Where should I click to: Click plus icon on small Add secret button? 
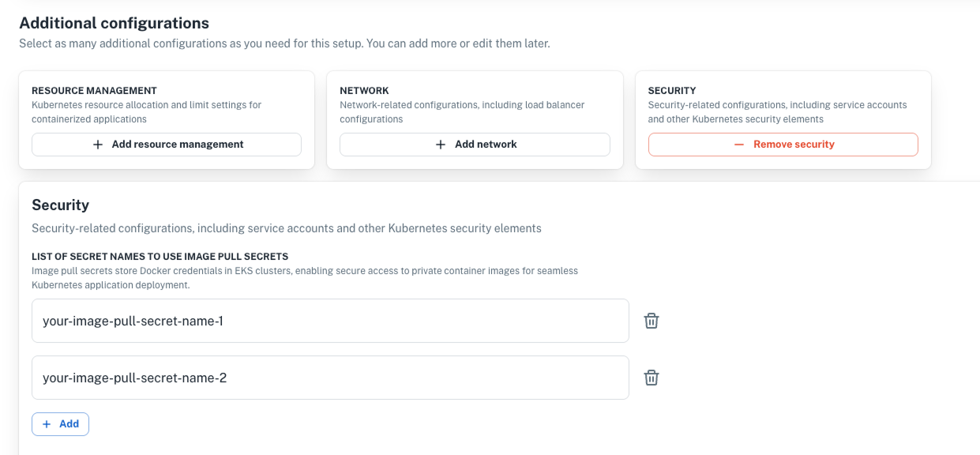(46, 424)
